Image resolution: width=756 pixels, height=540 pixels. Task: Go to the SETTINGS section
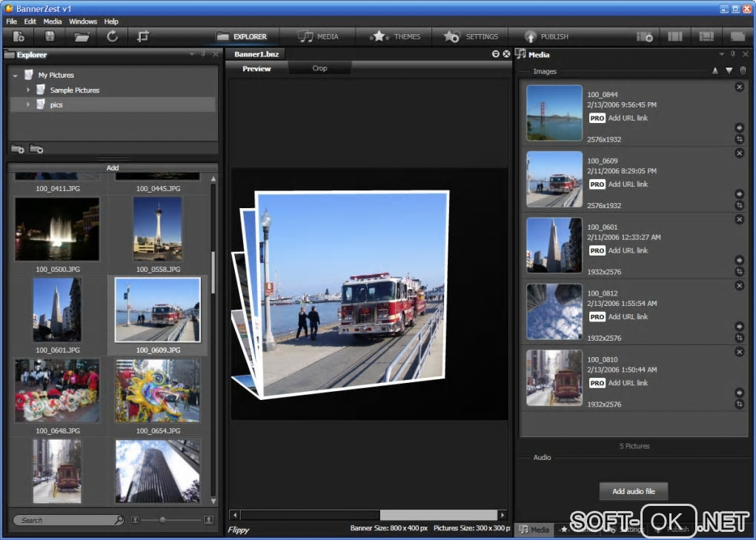pos(471,36)
